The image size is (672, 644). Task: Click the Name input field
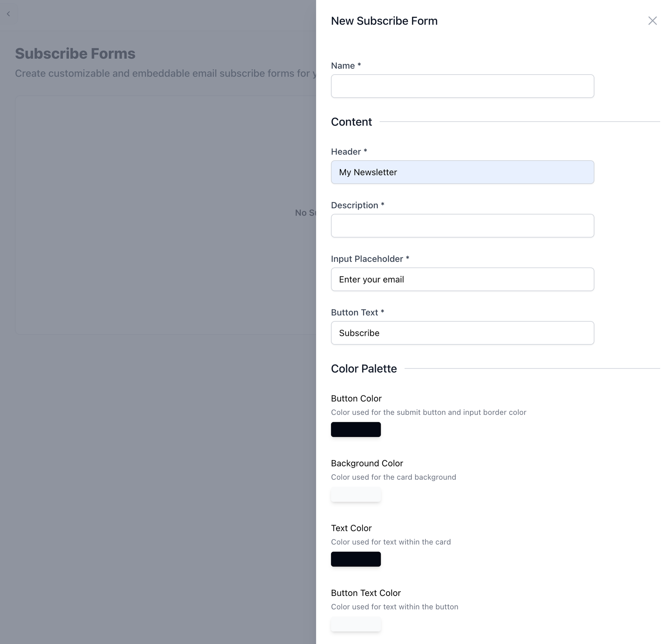462,86
